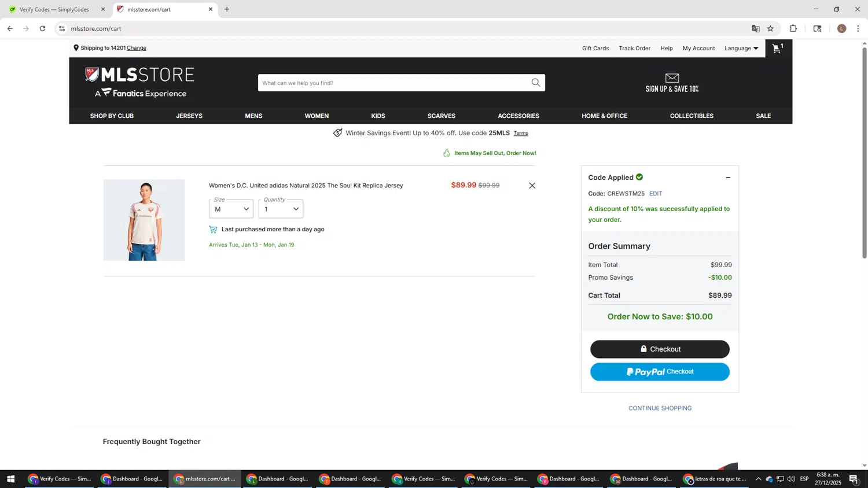Click the PayPal Checkout button
Image resolution: width=868 pixels, height=488 pixels.
(660, 372)
